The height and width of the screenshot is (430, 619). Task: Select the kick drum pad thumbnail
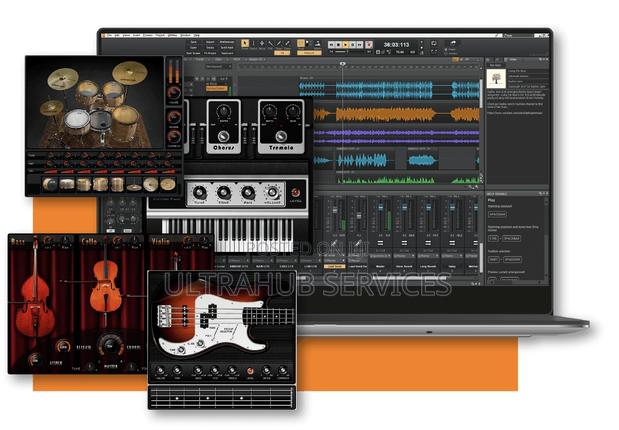50,184
